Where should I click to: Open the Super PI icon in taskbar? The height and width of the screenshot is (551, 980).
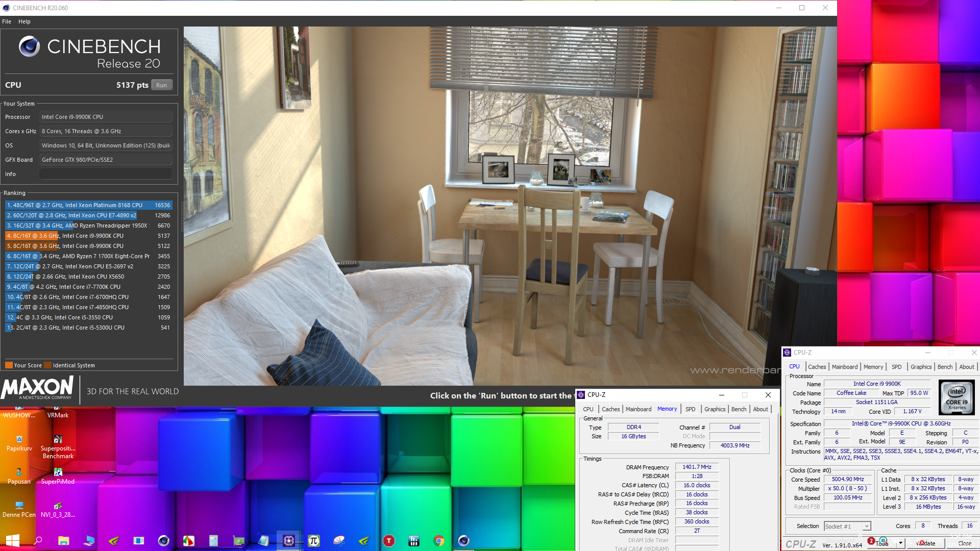(314, 541)
